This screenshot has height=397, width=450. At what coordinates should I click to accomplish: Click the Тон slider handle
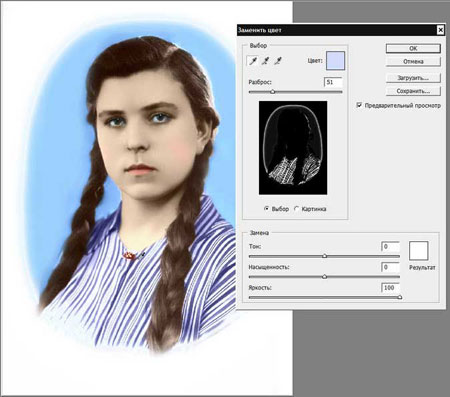point(325,256)
